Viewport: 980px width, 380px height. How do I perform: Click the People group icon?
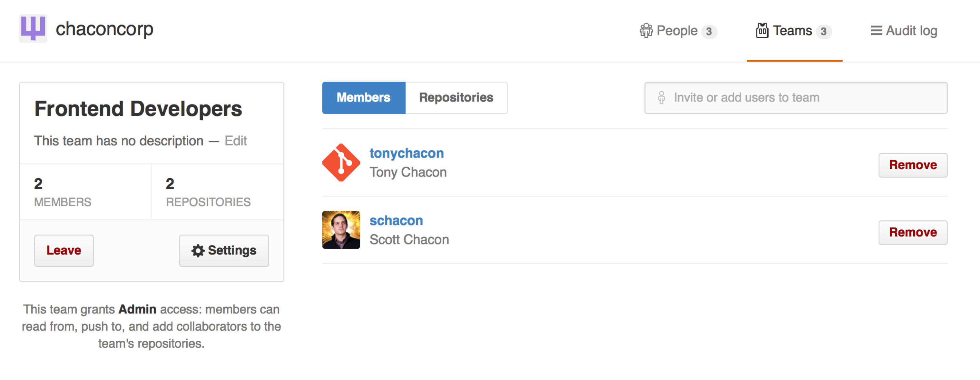pyautogui.click(x=646, y=31)
